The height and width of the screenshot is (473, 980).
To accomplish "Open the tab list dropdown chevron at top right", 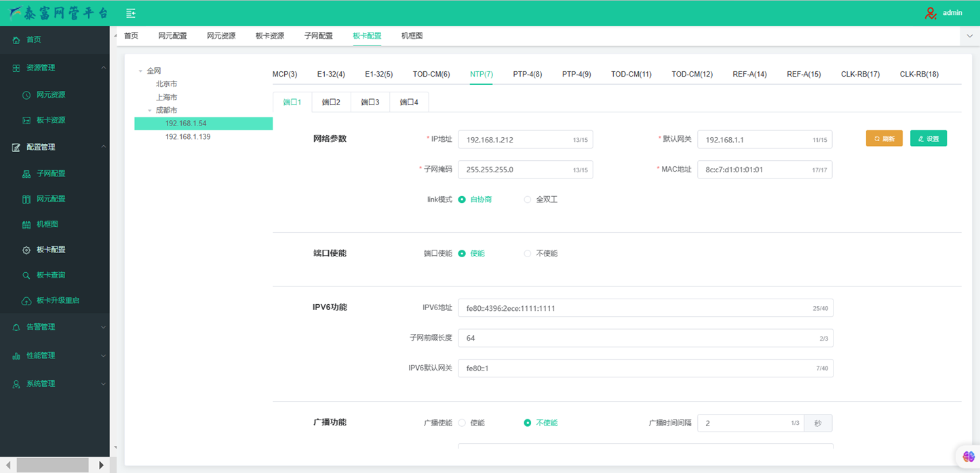I will click(x=970, y=36).
